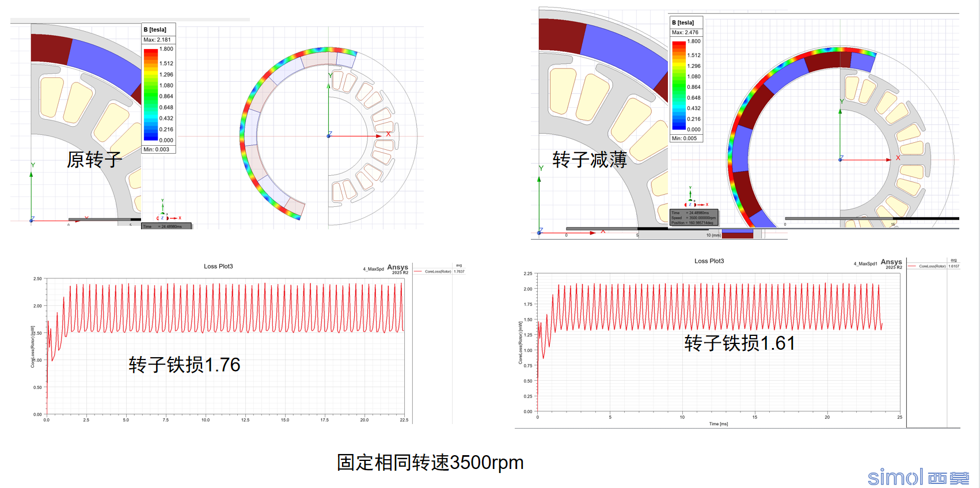Click the XYZ orientation triad above the Speed info box

pyautogui.click(x=696, y=198)
